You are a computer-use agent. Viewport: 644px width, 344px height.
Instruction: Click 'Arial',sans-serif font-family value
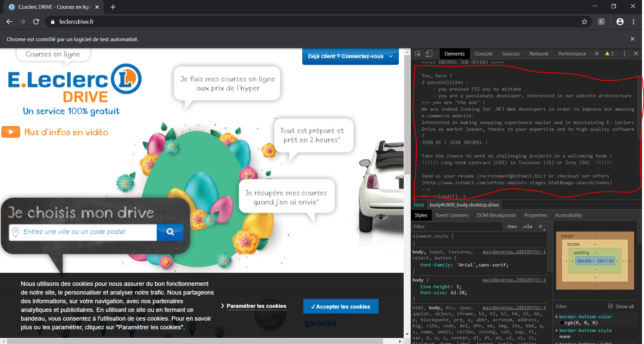pos(482,265)
